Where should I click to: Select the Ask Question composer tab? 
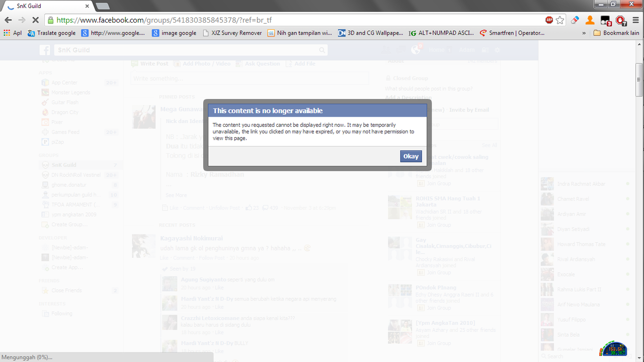258,64
